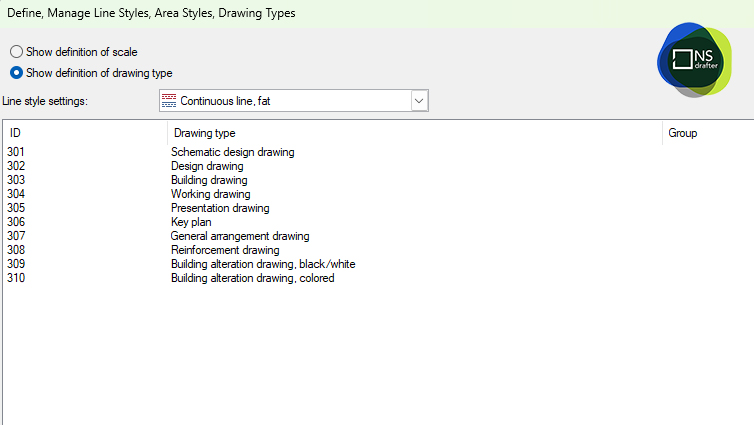Choose Building alteration drawing, black/white
The height and width of the screenshot is (425, 754).
pyautogui.click(x=263, y=264)
